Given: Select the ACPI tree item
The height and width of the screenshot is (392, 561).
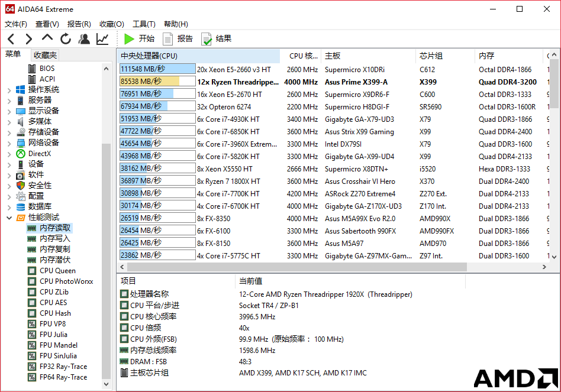Looking at the screenshot, I should pos(47,79).
